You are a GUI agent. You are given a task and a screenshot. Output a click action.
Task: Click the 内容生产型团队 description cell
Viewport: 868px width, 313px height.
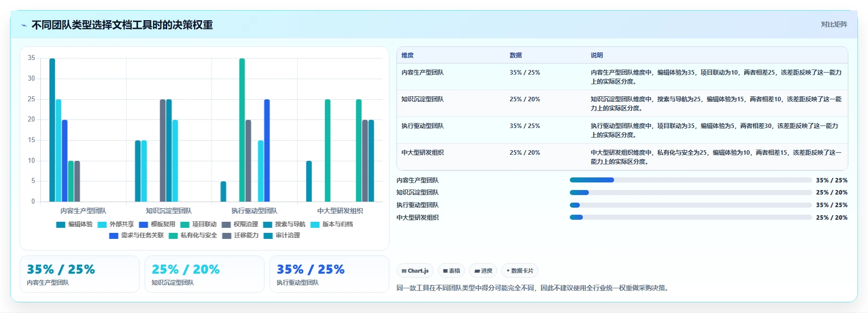[x=716, y=77]
